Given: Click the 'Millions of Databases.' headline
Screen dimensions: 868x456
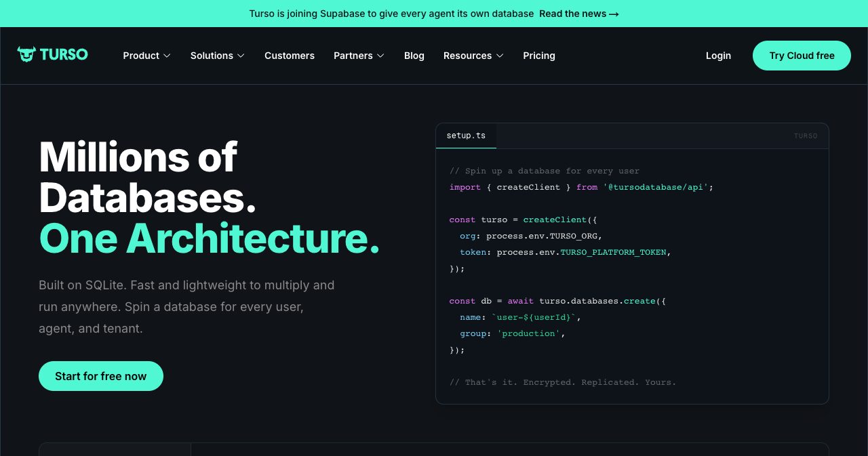Looking at the screenshot, I should click(x=148, y=178).
